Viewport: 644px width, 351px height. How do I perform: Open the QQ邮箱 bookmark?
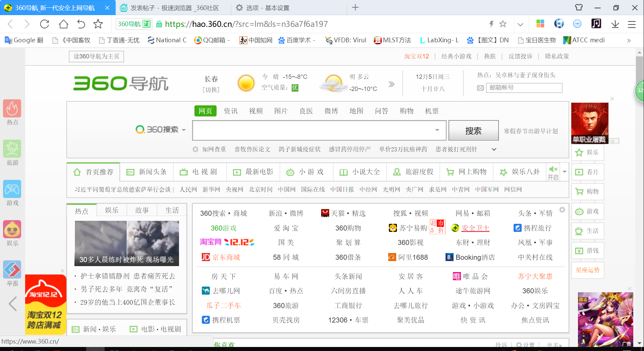[x=212, y=40]
